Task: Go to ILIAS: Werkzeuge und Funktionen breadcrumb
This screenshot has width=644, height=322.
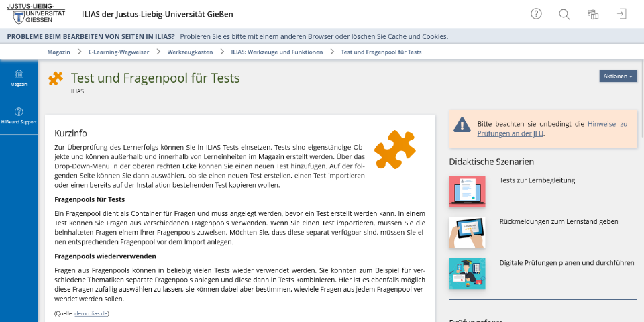Action: coord(277,52)
